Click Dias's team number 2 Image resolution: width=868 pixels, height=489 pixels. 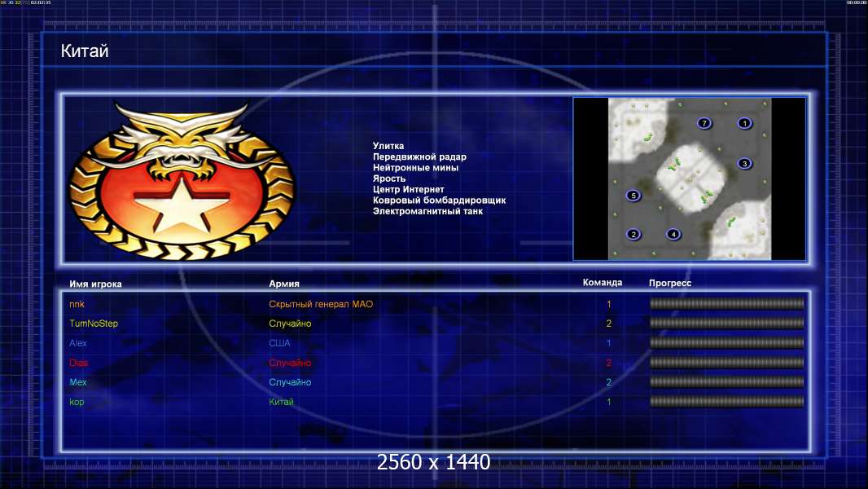point(609,363)
